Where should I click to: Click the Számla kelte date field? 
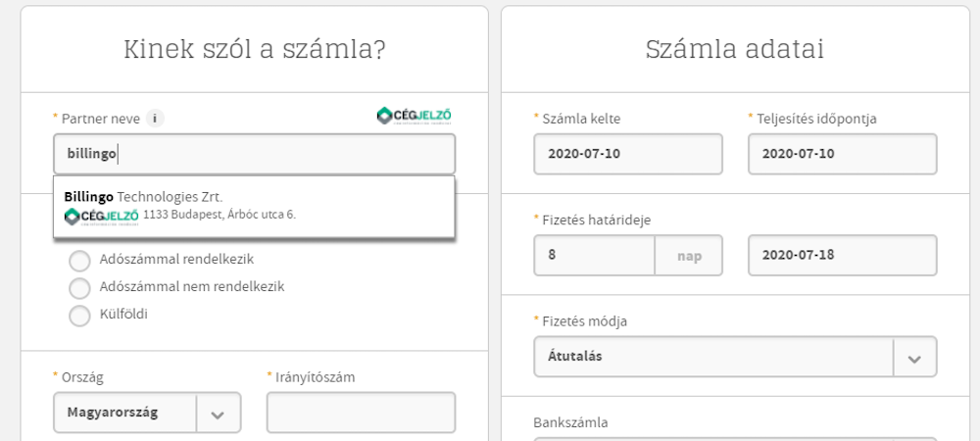pos(628,154)
